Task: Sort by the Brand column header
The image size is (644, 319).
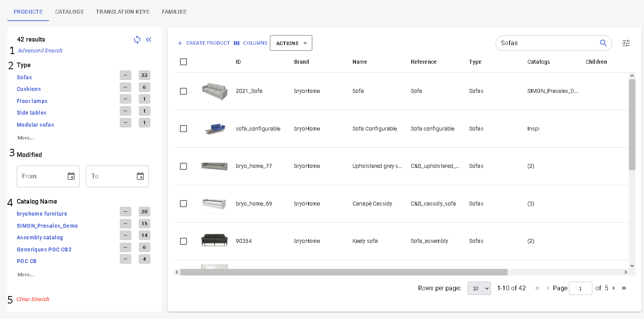Action: (302, 62)
